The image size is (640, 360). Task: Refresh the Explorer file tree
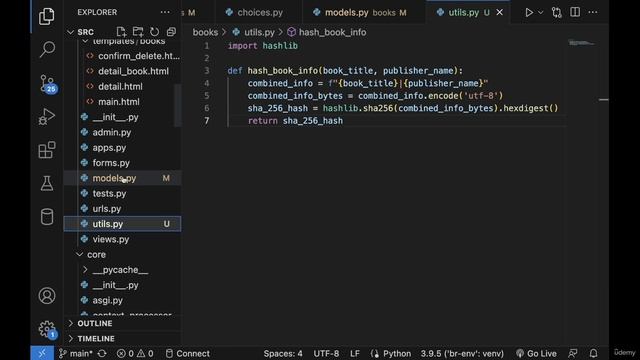click(x=154, y=32)
